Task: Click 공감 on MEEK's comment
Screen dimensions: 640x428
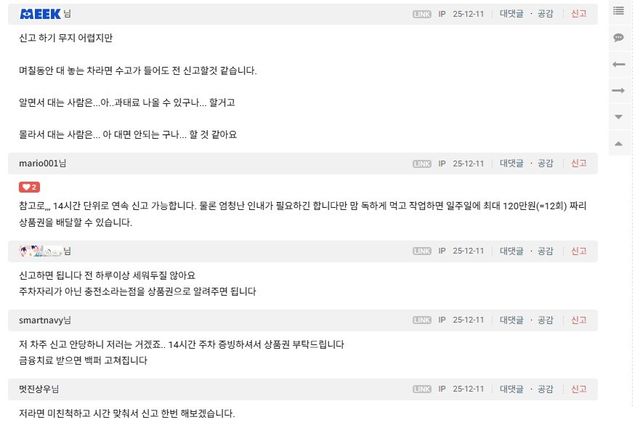Action: tap(545, 13)
